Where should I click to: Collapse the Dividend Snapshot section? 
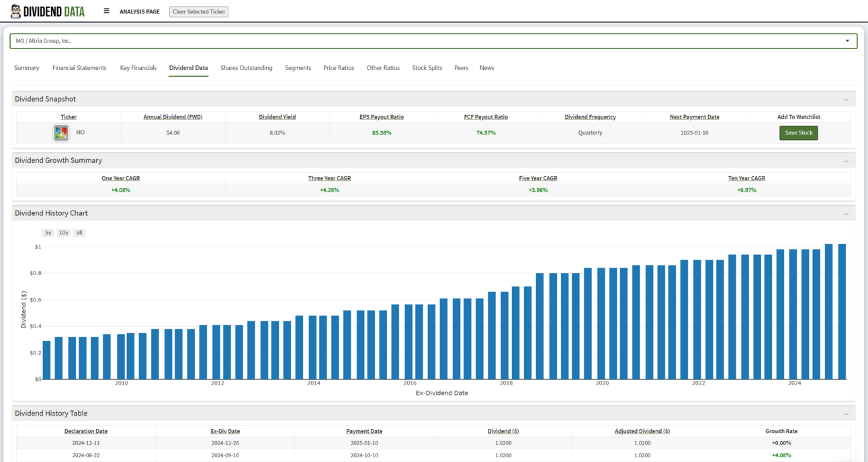point(846,100)
